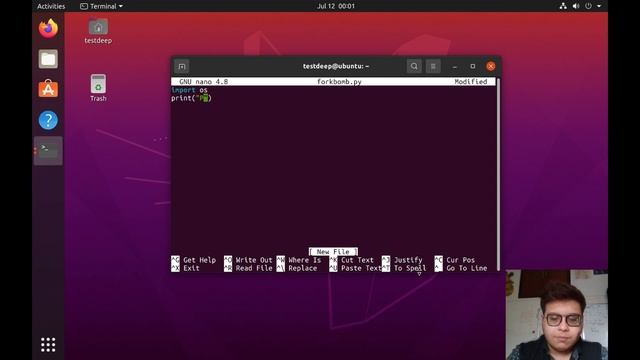This screenshot has height=360, width=640.
Task: Click the Exit shortcut label
Action: (191, 268)
